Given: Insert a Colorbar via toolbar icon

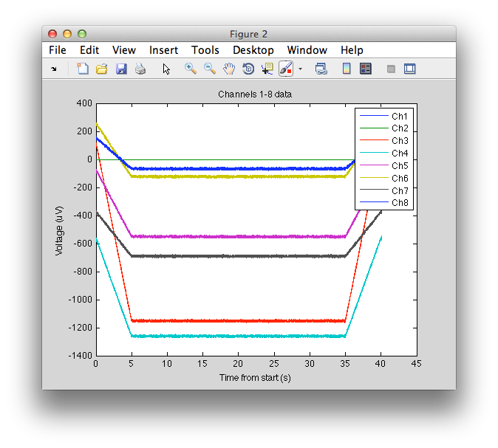Looking at the screenshot, I should point(347,69).
